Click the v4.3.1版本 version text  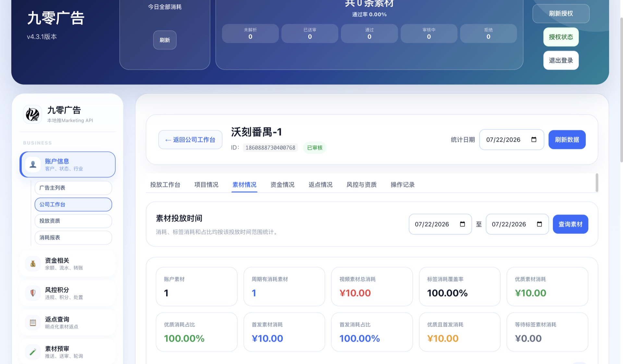[42, 37]
